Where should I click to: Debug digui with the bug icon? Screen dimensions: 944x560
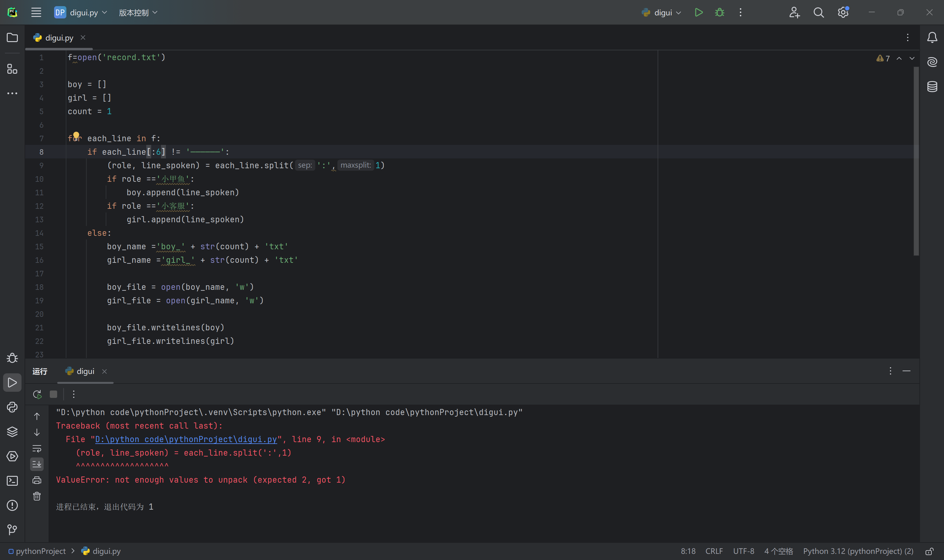point(720,13)
